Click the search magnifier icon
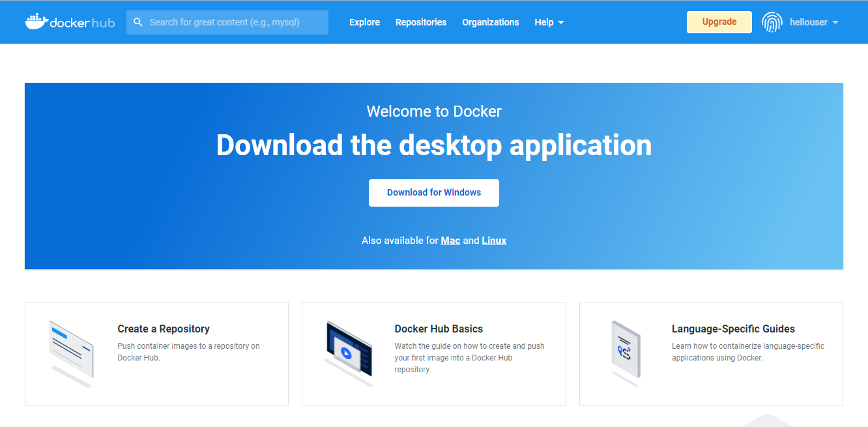Image resolution: width=868 pixels, height=427 pixels. (x=138, y=22)
